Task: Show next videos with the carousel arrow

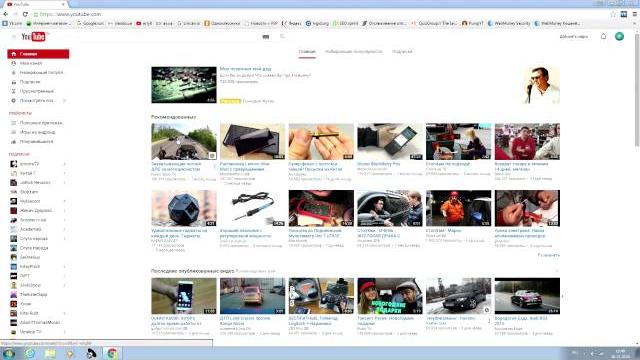Action: 562,296
